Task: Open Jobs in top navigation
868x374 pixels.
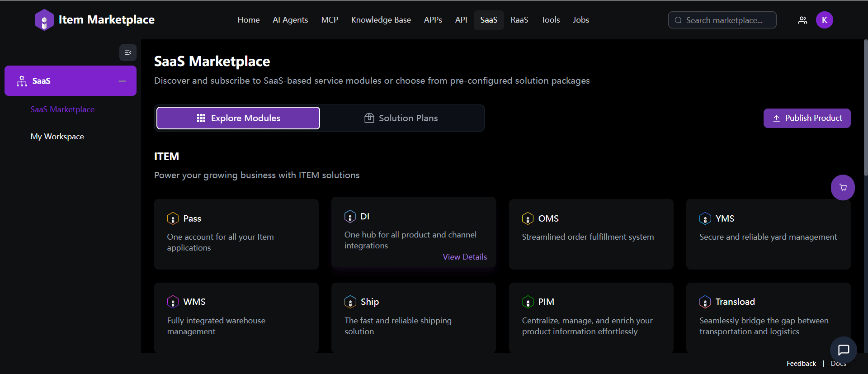Action: (x=581, y=20)
